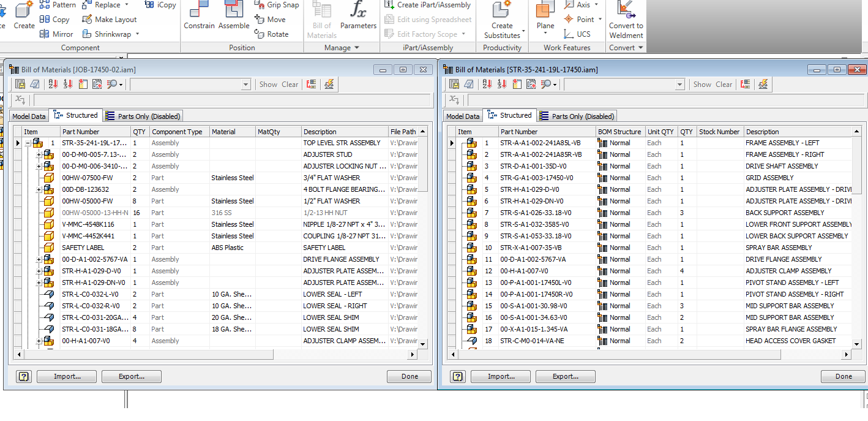Click the Create component tool

pyautogui.click(x=24, y=15)
